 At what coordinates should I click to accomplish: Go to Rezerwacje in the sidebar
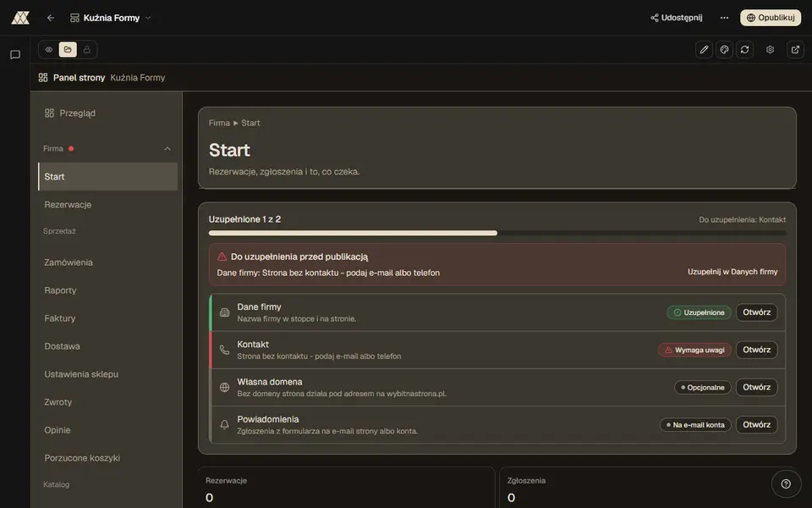[107, 204]
